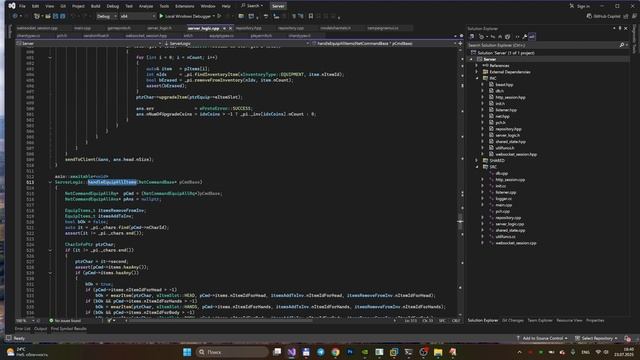Click Solution Explorer preview selected items icon

click(x=532, y=37)
